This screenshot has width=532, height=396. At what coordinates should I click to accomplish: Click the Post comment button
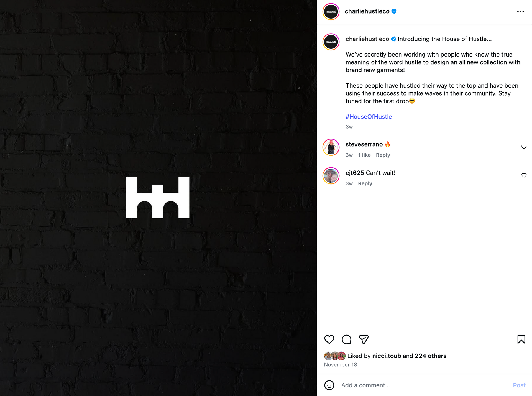519,385
